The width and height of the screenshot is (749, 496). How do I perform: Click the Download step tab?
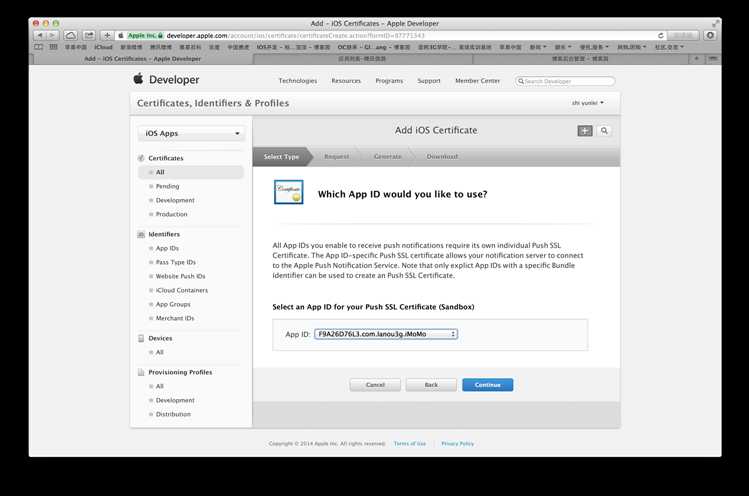pos(442,157)
